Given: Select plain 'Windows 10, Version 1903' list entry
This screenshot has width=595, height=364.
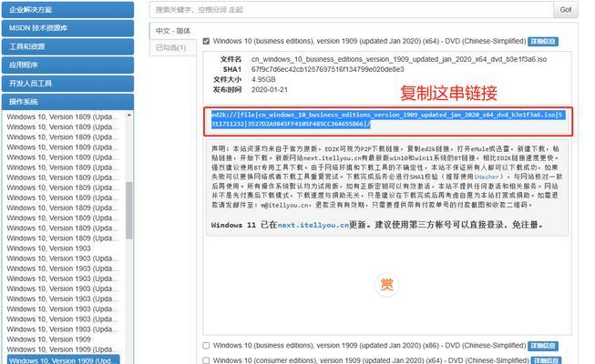Looking at the screenshot, I should (48, 248).
